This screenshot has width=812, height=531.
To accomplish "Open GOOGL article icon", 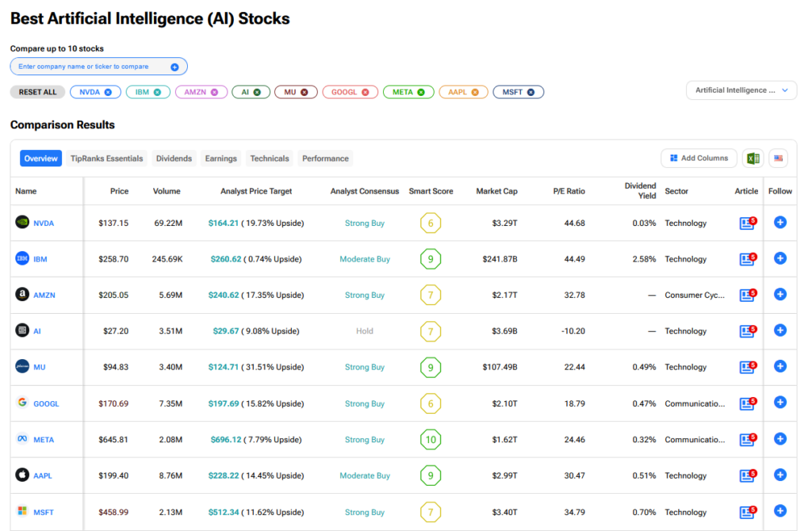I will click(x=748, y=403).
